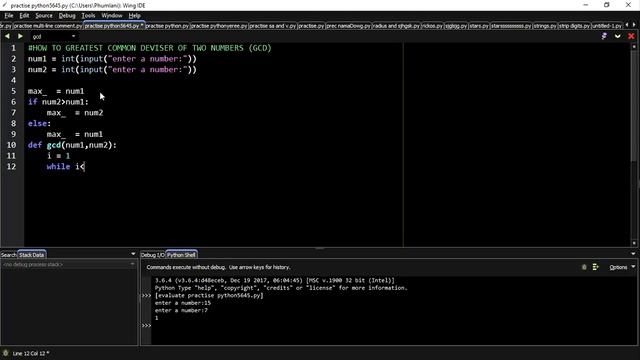Switch to the strings.py tab
Screen dimensions: 640x360
[x=545, y=26]
